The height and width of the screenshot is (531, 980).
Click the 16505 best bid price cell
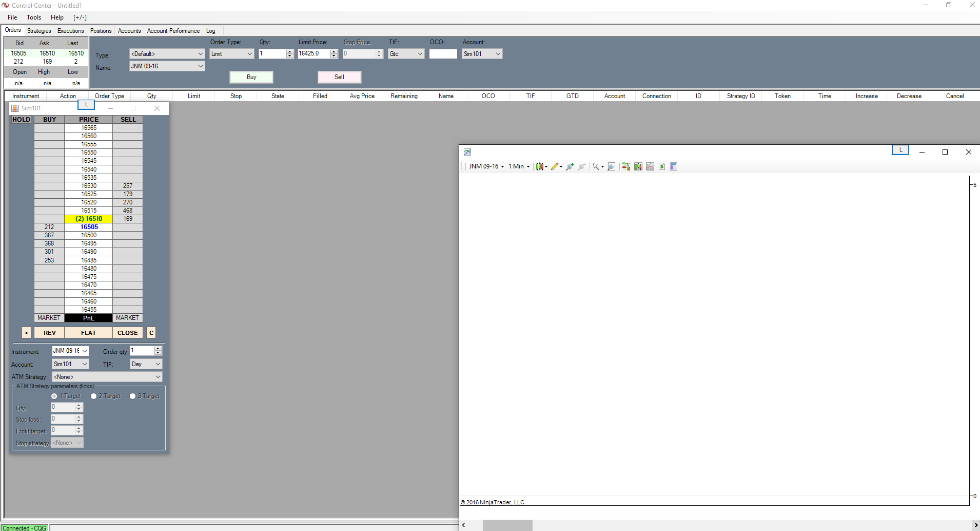[x=88, y=227]
